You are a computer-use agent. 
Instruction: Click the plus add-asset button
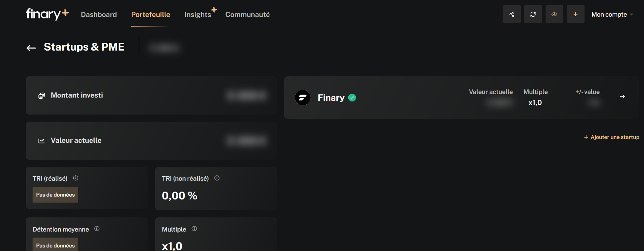click(x=575, y=14)
